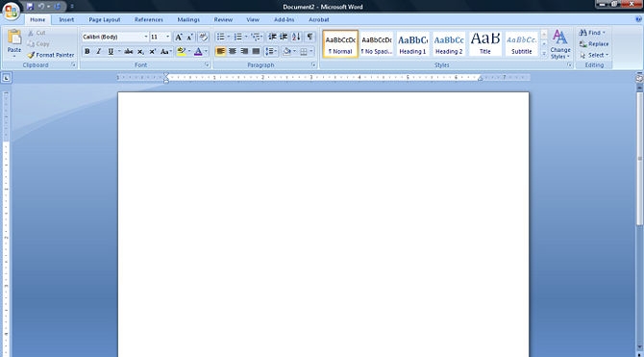Viewport: 644px width, 357px height.
Task: Open the Font dialog launcher
Action: point(208,65)
